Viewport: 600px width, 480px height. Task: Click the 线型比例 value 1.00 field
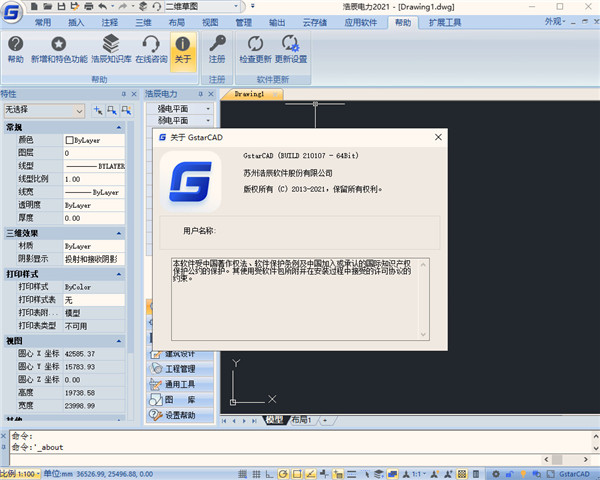click(x=94, y=179)
